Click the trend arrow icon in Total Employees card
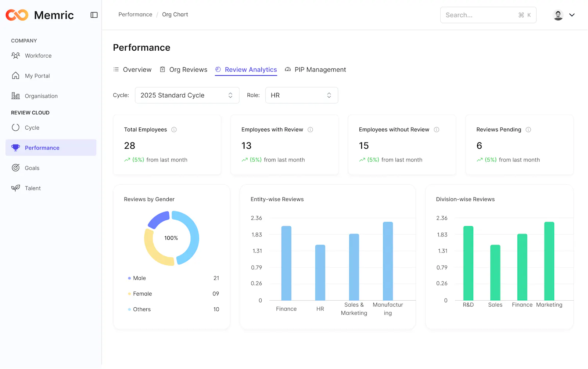Viewport: 588px width, 369px height. 127,160
